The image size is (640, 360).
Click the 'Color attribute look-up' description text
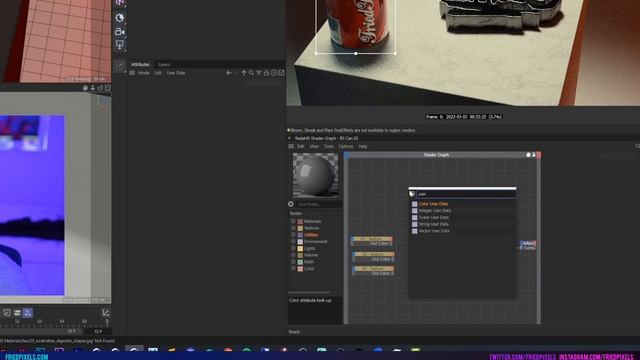[310, 300]
